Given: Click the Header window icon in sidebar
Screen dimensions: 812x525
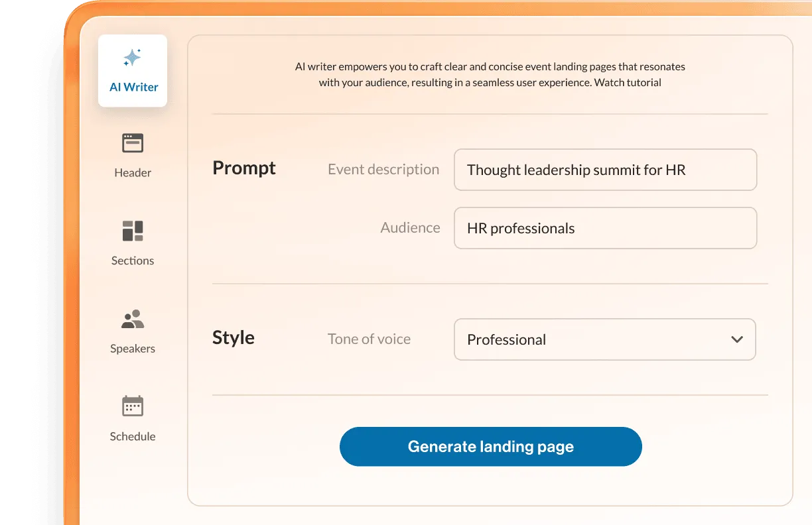Looking at the screenshot, I should click(x=132, y=143).
